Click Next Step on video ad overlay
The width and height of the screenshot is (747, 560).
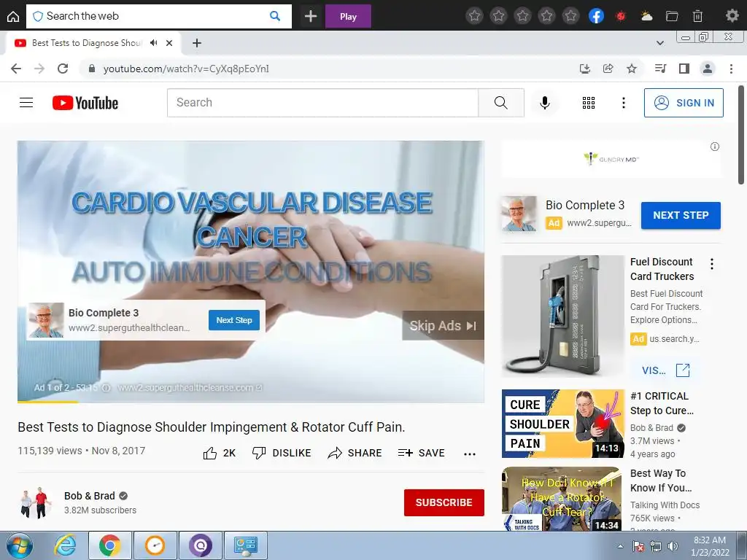click(234, 320)
